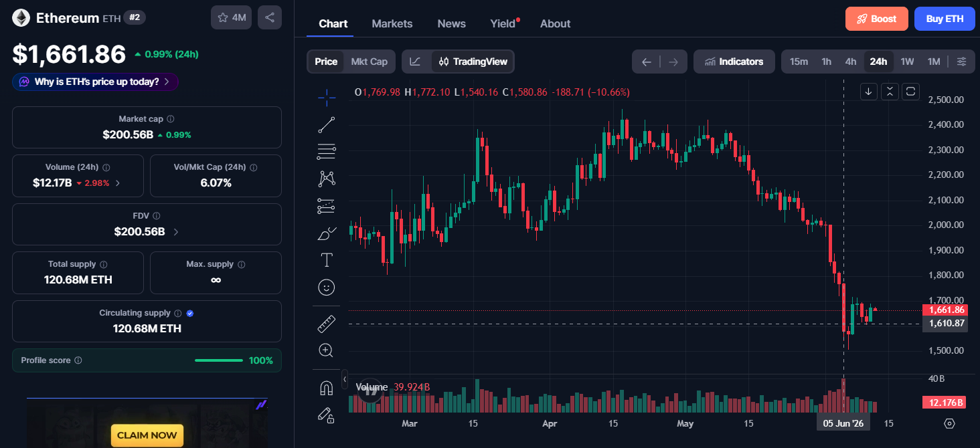Open 'Why is ETH's price up today?'

click(x=95, y=82)
